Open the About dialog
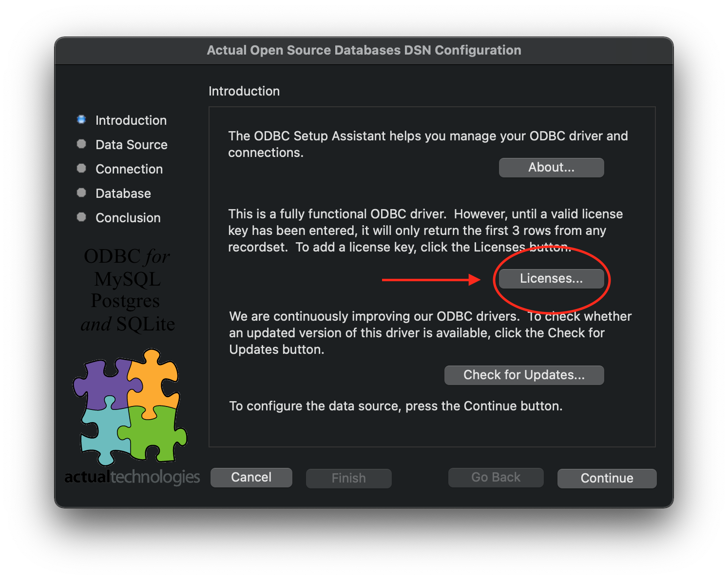The image size is (728, 580). coord(551,168)
